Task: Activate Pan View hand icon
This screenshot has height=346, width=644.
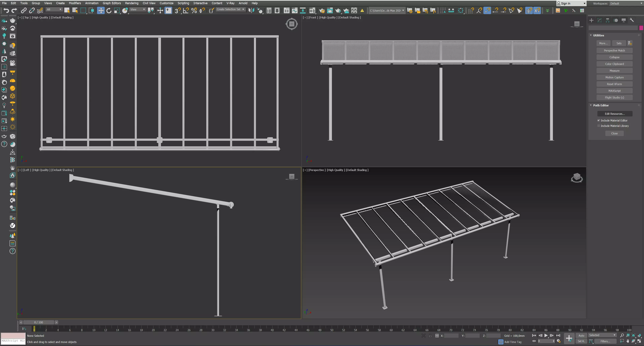Action: 628,341
